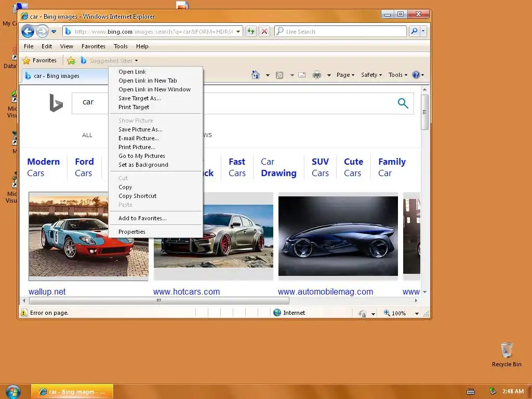Click the Home icon in command bar
Viewport: 532px width, 399px height.
256,75
